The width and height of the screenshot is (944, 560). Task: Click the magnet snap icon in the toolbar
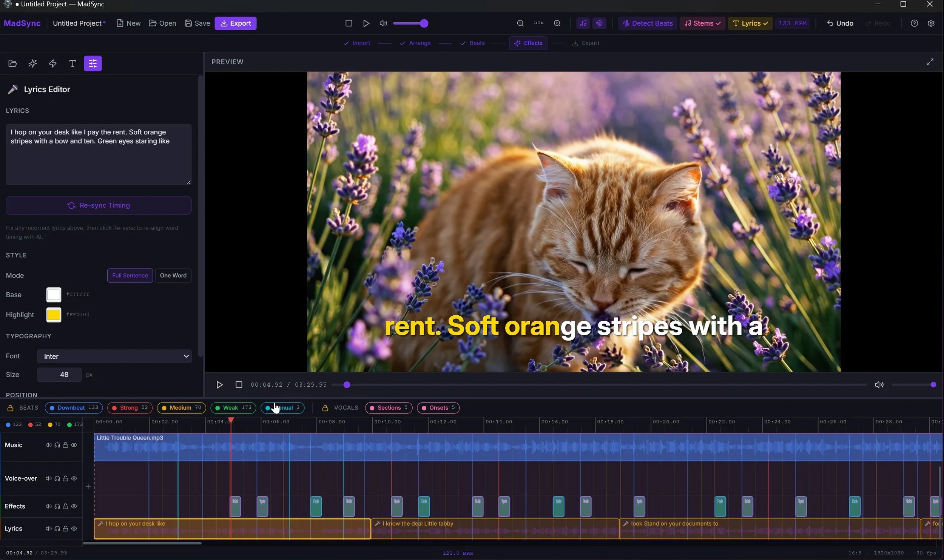599,23
